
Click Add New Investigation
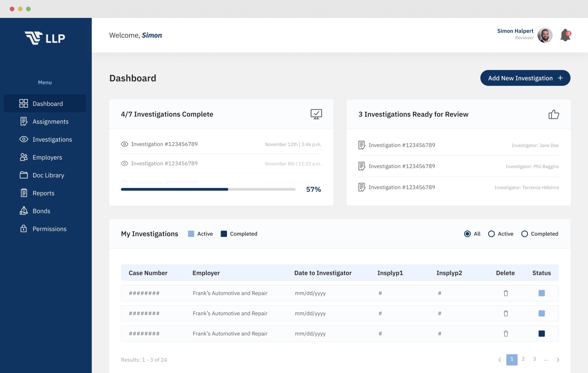click(525, 78)
